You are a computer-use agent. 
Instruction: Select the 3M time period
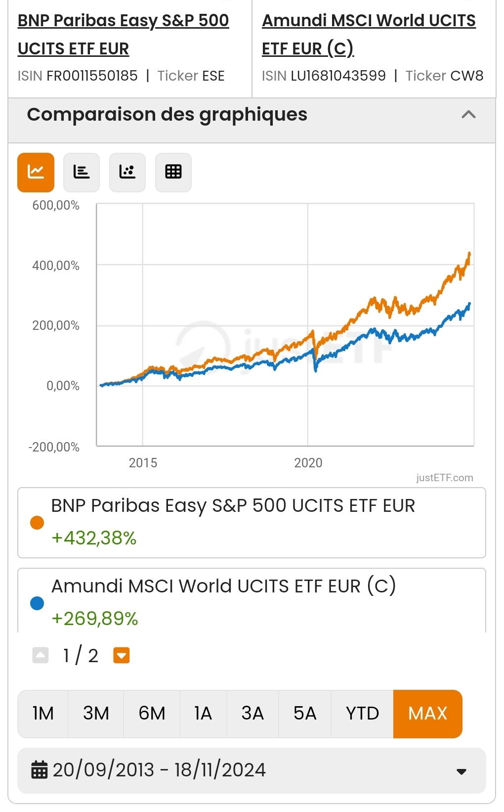tap(96, 714)
